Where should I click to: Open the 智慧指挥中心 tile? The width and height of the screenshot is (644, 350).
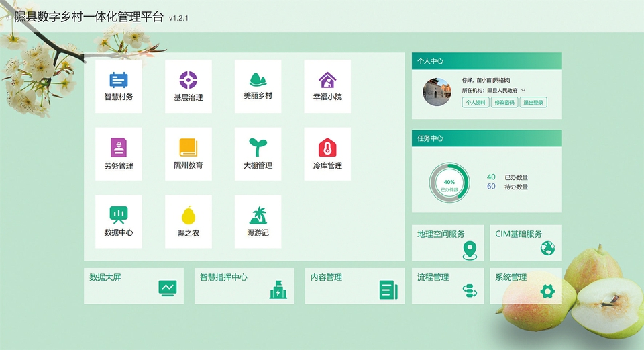244,286
